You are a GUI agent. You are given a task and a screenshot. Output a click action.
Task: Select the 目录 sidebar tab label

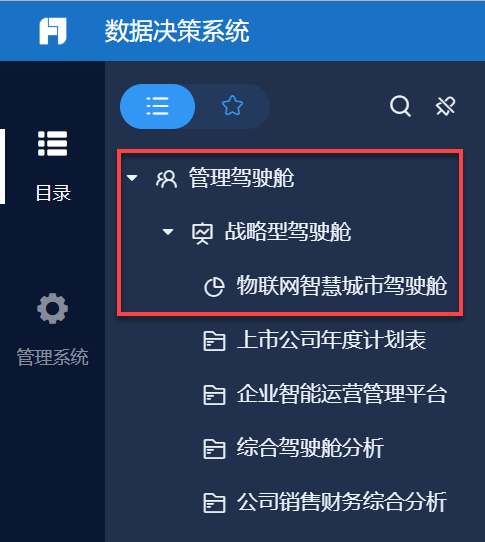coord(53,193)
